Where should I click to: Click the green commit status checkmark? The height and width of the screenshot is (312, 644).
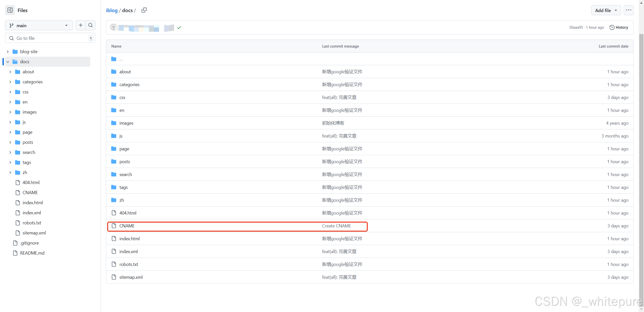pos(179,27)
